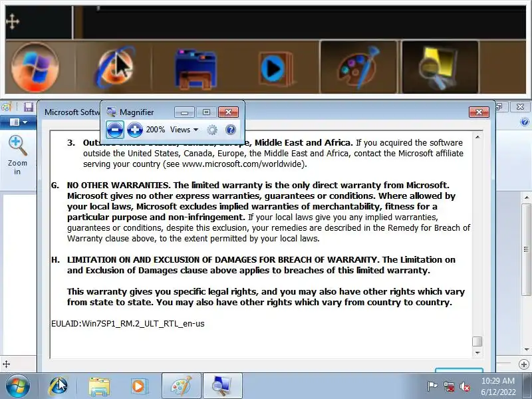
Task: Open Magnifier help question mark icon
Action: (231, 130)
